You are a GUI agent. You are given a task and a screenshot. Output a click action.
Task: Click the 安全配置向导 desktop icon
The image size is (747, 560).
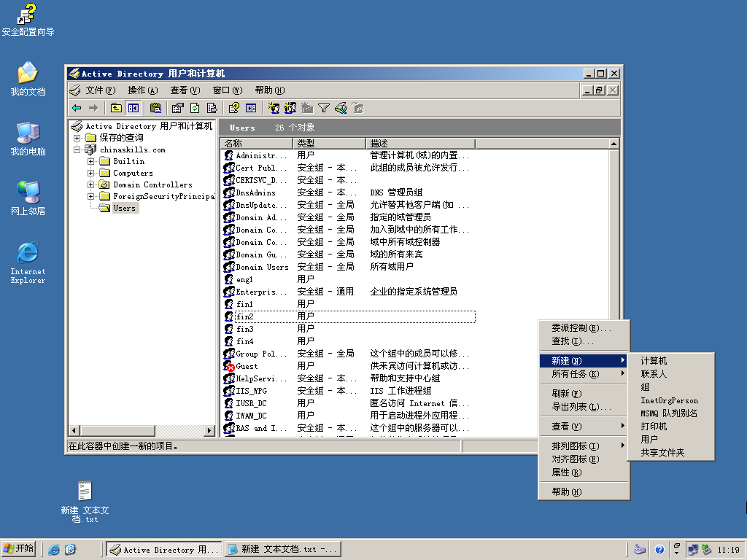tap(28, 20)
